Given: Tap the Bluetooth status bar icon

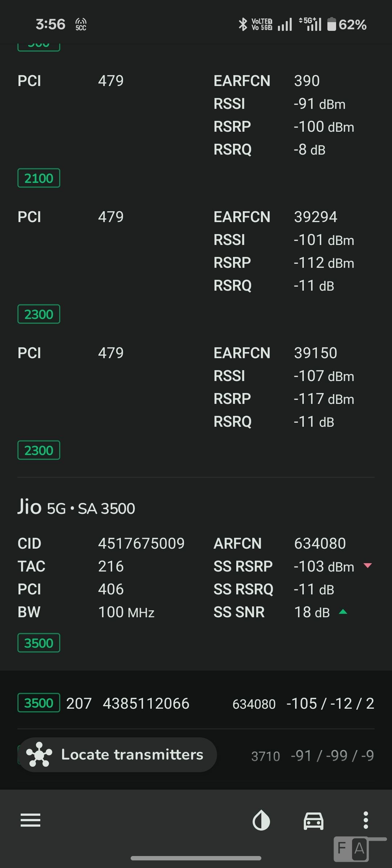Looking at the screenshot, I should pos(243,24).
